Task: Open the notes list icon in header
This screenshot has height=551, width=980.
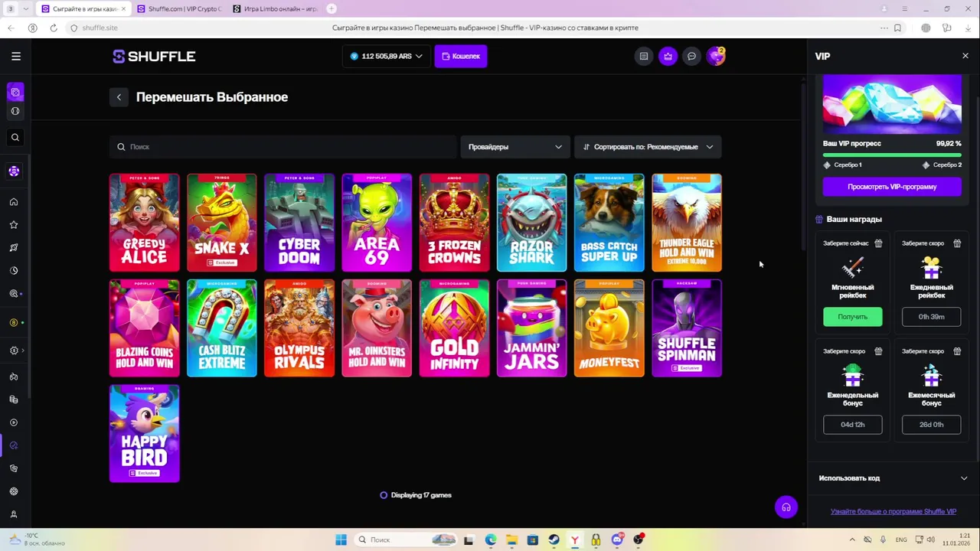Action: point(644,56)
